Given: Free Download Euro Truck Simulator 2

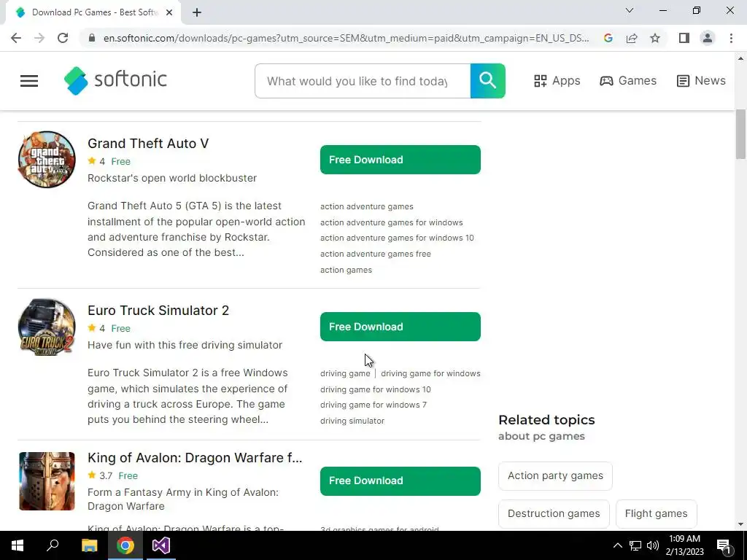Looking at the screenshot, I should tap(400, 327).
